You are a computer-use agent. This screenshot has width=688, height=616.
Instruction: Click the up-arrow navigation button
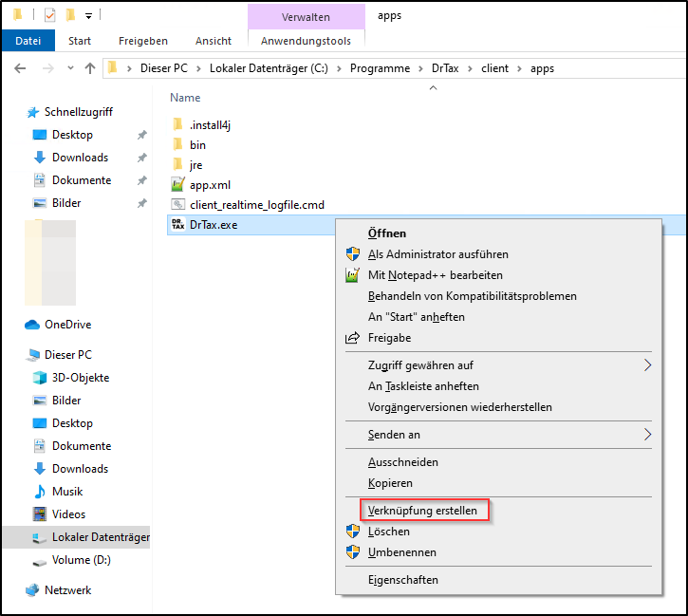tap(90, 68)
